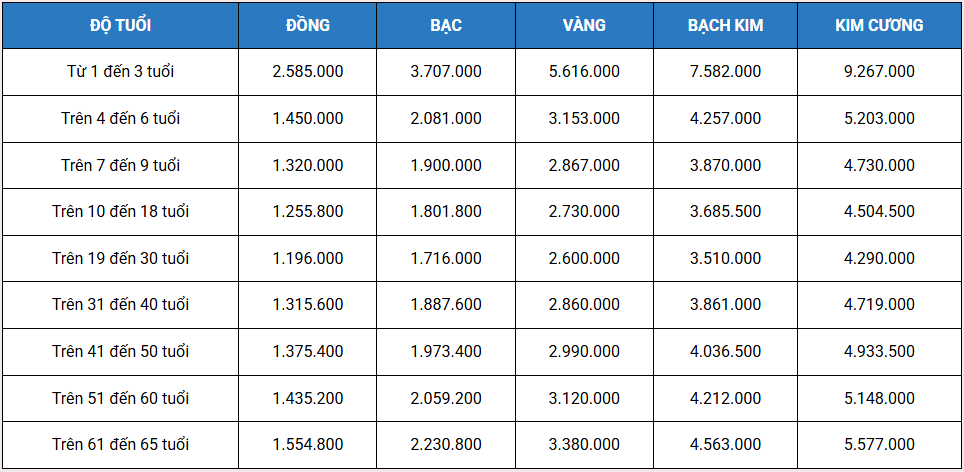964x472 pixels.
Task: Select the VÀNG column header
Action: (x=584, y=25)
